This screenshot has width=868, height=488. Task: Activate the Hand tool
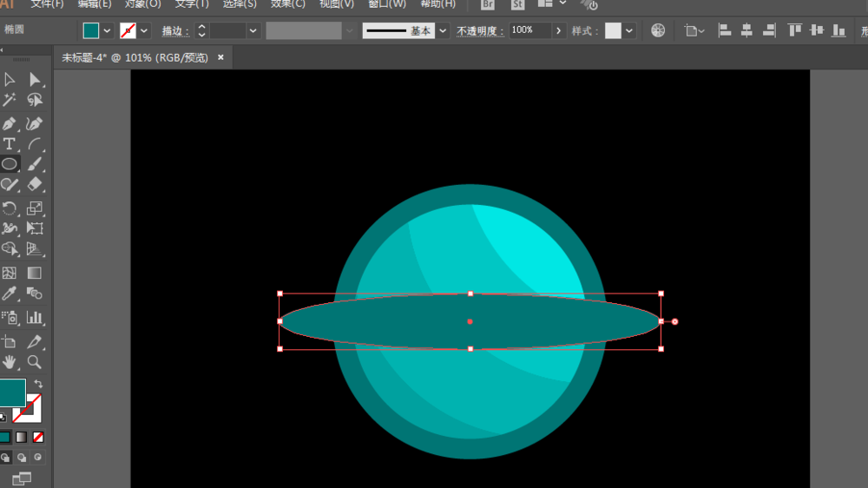10,362
